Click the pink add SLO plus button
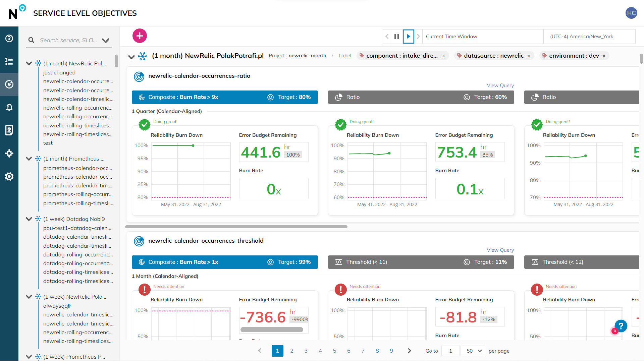 (140, 36)
